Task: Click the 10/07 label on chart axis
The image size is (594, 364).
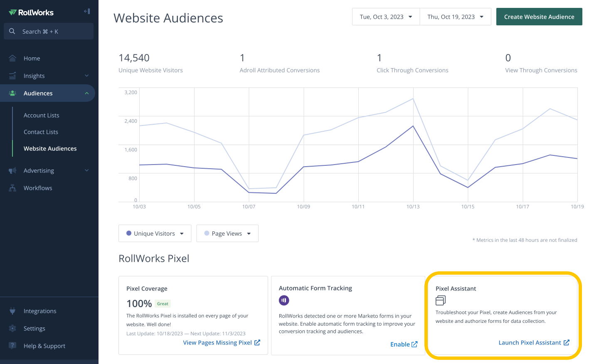Action: 249,207
